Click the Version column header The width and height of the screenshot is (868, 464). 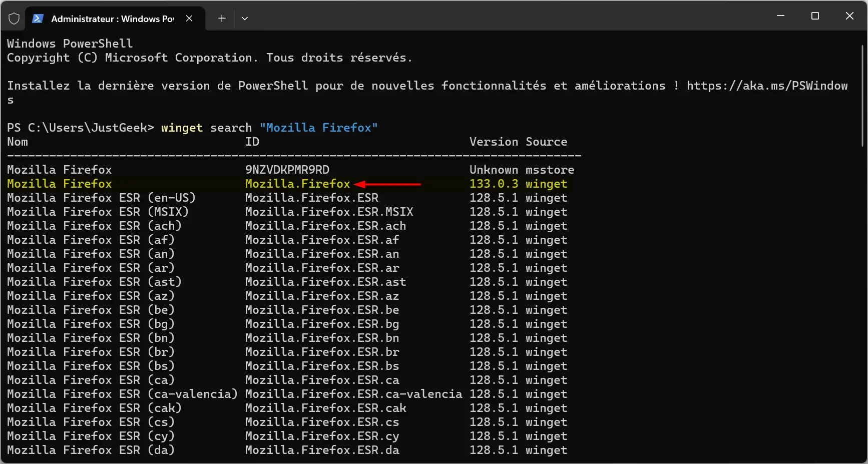[x=494, y=142]
